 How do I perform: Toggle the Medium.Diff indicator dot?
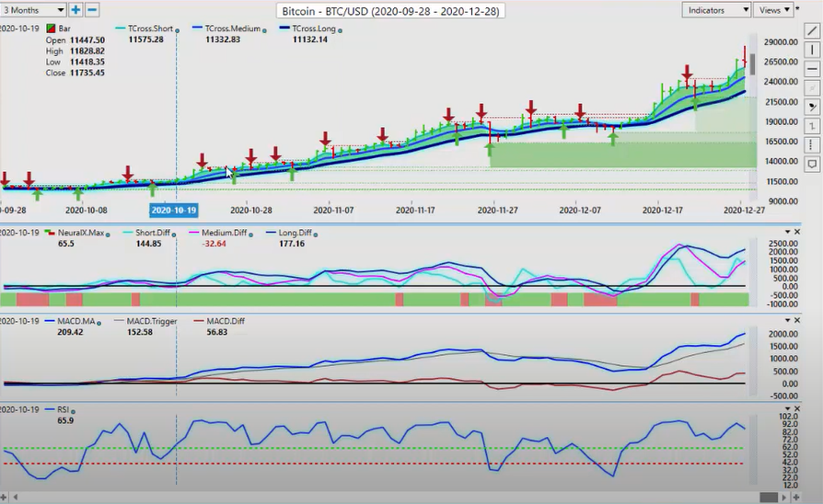pos(250,235)
